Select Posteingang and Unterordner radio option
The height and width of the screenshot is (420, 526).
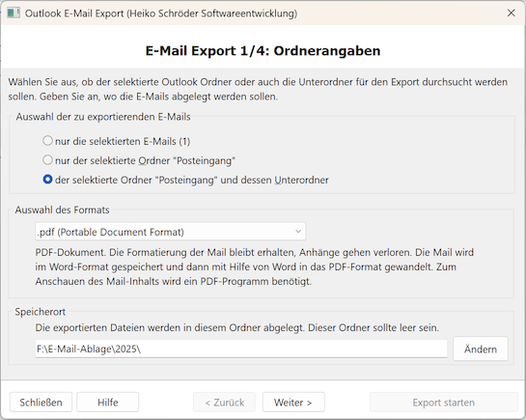click(x=185, y=180)
